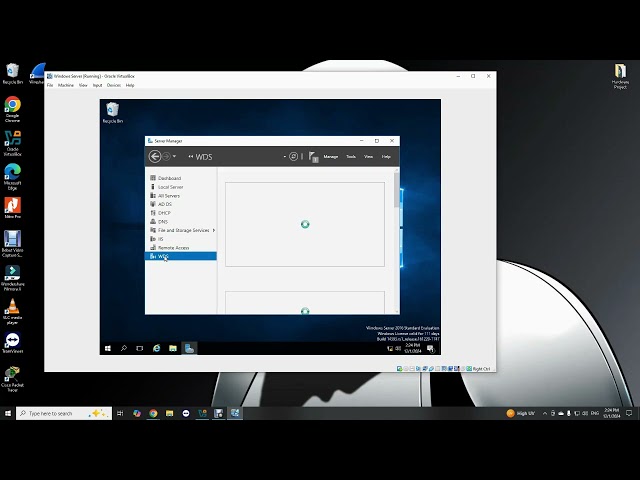Click Server Manager icon in guest taskbar

189,348
